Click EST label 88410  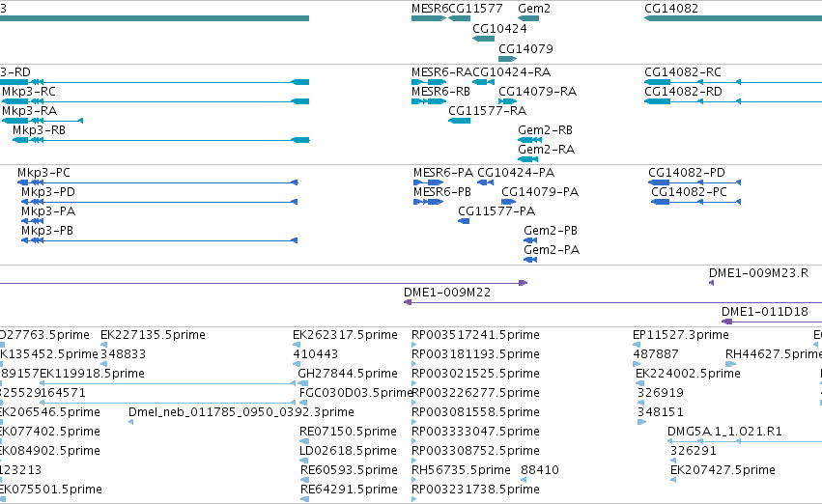[540, 470]
